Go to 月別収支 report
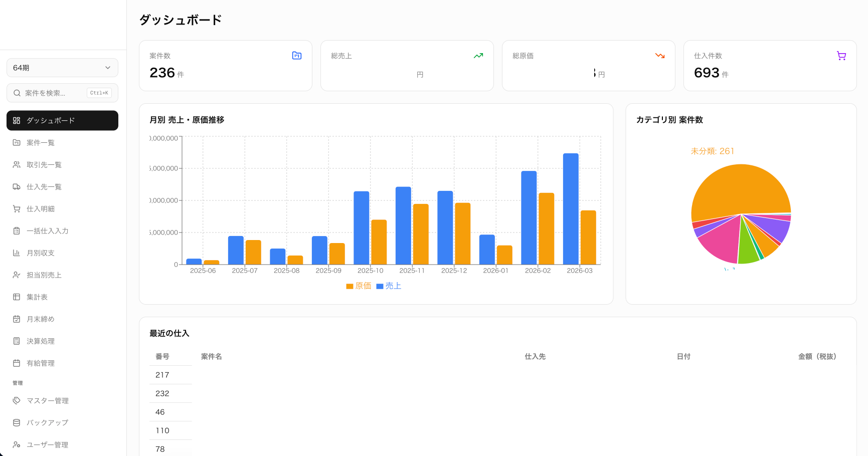The width and height of the screenshot is (868, 456). [x=62, y=253]
